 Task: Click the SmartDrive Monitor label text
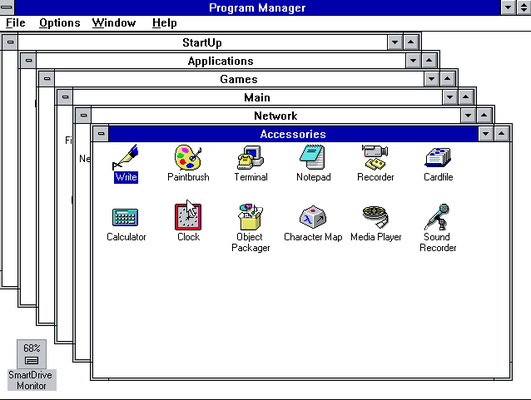pos(31,380)
